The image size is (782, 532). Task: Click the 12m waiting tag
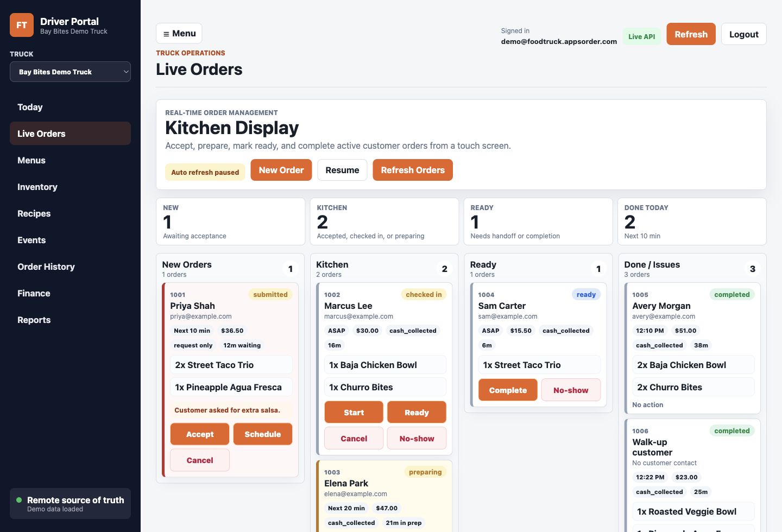click(x=242, y=345)
